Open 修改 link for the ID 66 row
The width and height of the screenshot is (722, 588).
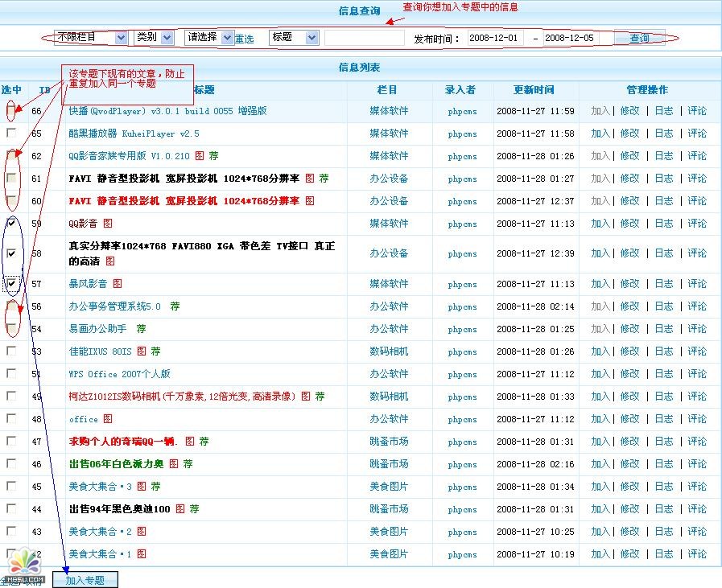click(x=629, y=111)
